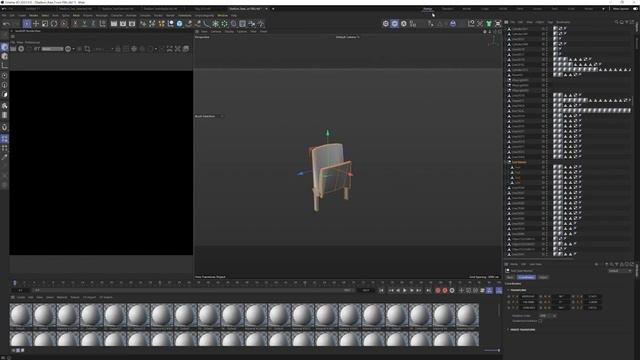Click the round record-style icon in Redshift RenderView toolbar
This screenshot has height=360, width=640.
click(21, 49)
